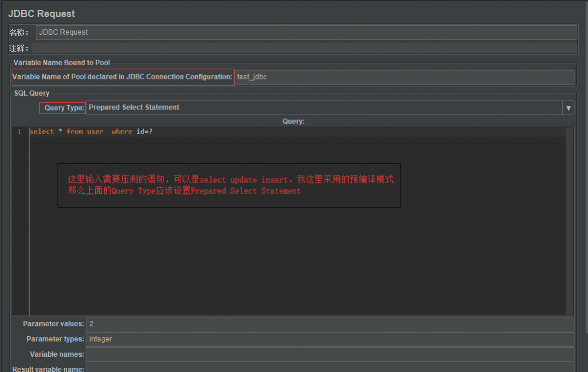Click the Variable Name of Pool declared label
This screenshot has width=588, height=372.
pyautogui.click(x=122, y=77)
